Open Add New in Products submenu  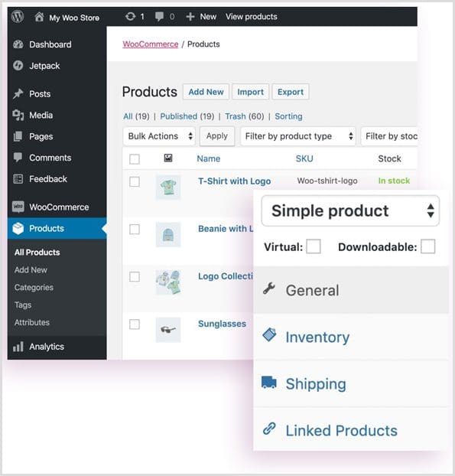click(x=31, y=270)
